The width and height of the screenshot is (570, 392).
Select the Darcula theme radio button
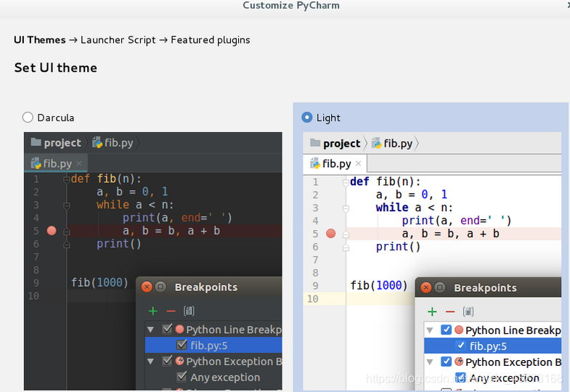tap(28, 118)
